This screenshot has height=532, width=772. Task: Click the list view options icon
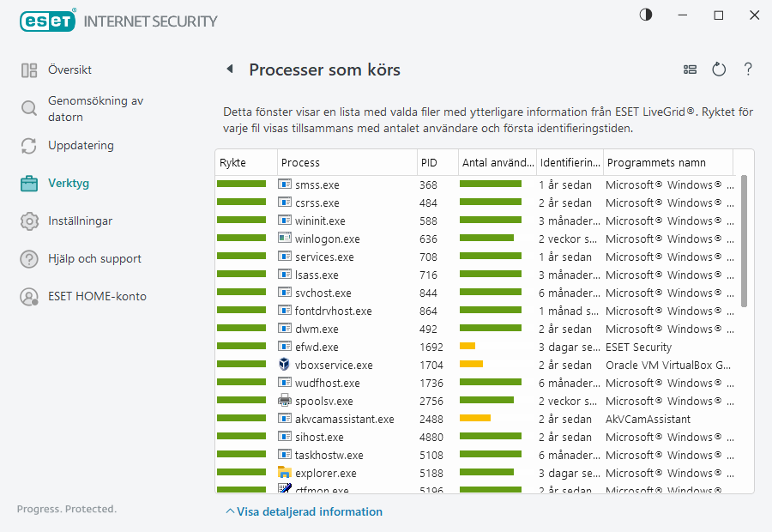coord(690,70)
